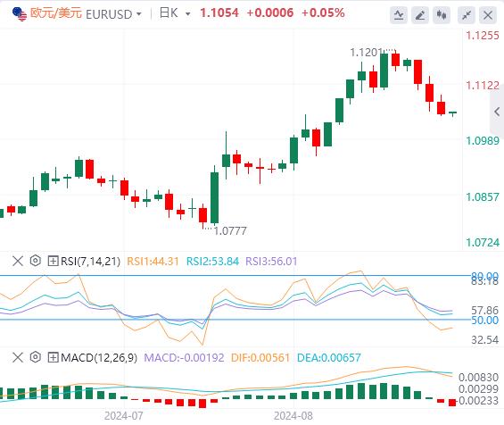Screen dimensions: 504x425
Task: Open MACD indicator settings gear
Action: [36, 357]
